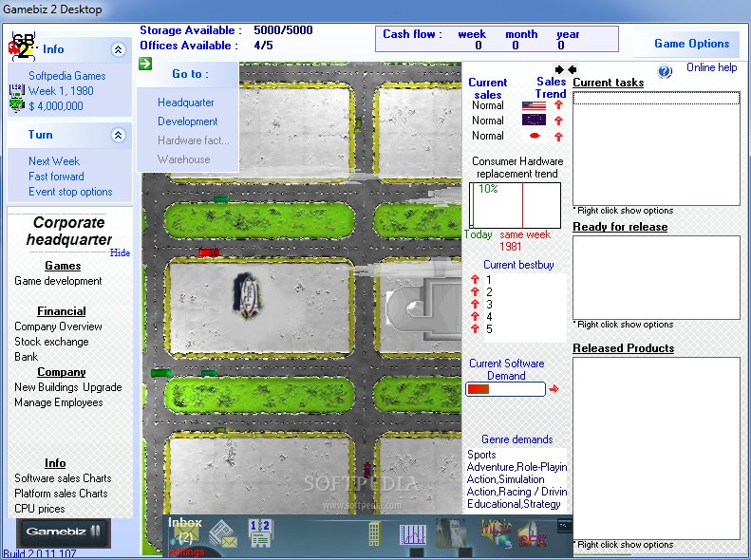Click the Educational,Strategy genre demand
This screenshot has width=751, height=560.
coord(514,504)
